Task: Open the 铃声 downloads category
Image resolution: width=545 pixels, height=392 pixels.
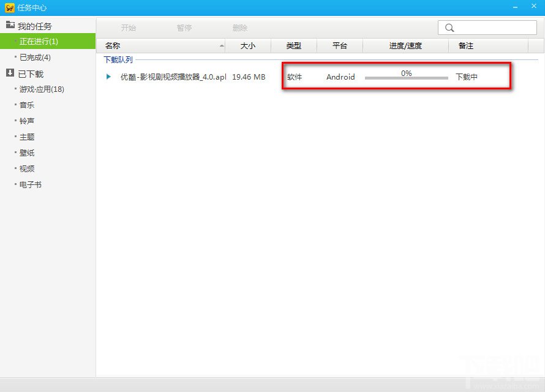Action: coord(27,121)
